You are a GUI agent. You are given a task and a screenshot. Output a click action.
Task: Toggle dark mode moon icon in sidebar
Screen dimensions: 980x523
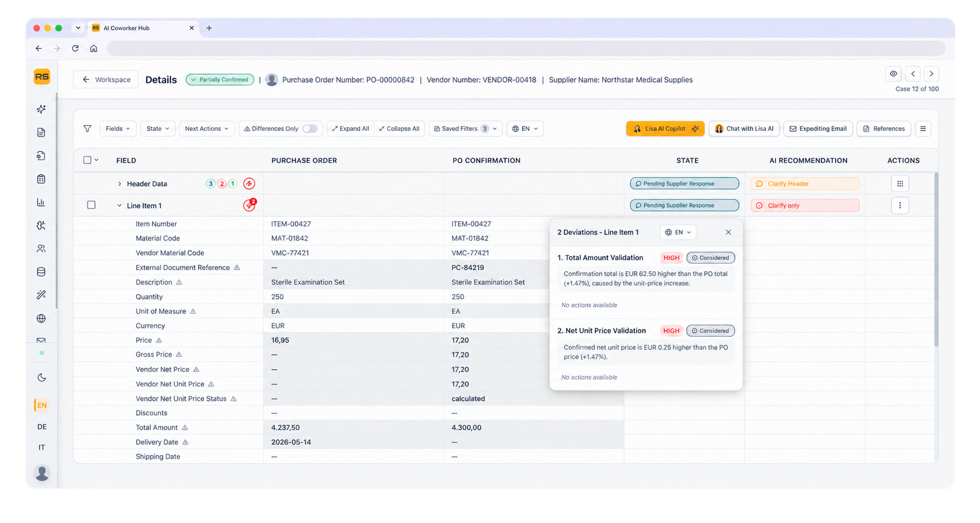pyautogui.click(x=42, y=377)
